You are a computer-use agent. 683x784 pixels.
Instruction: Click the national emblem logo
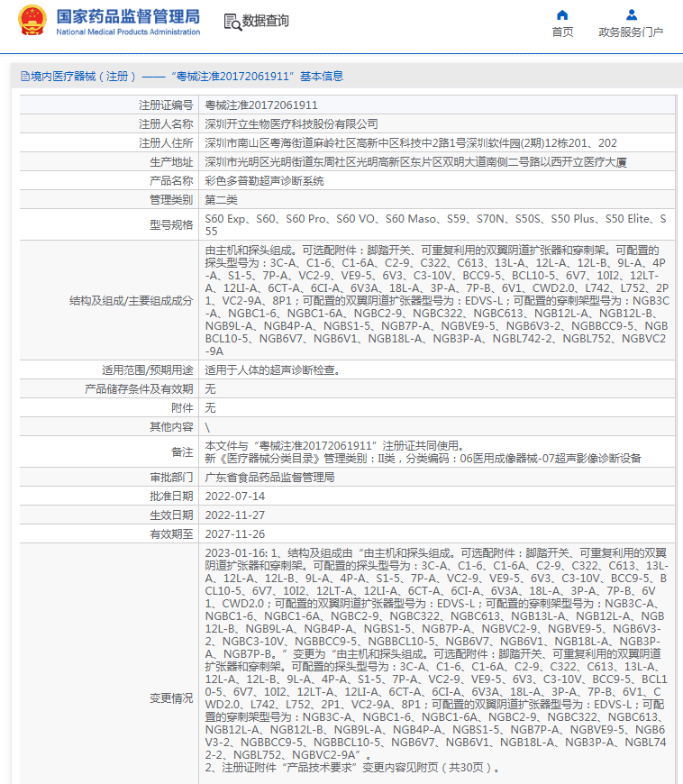(32, 20)
